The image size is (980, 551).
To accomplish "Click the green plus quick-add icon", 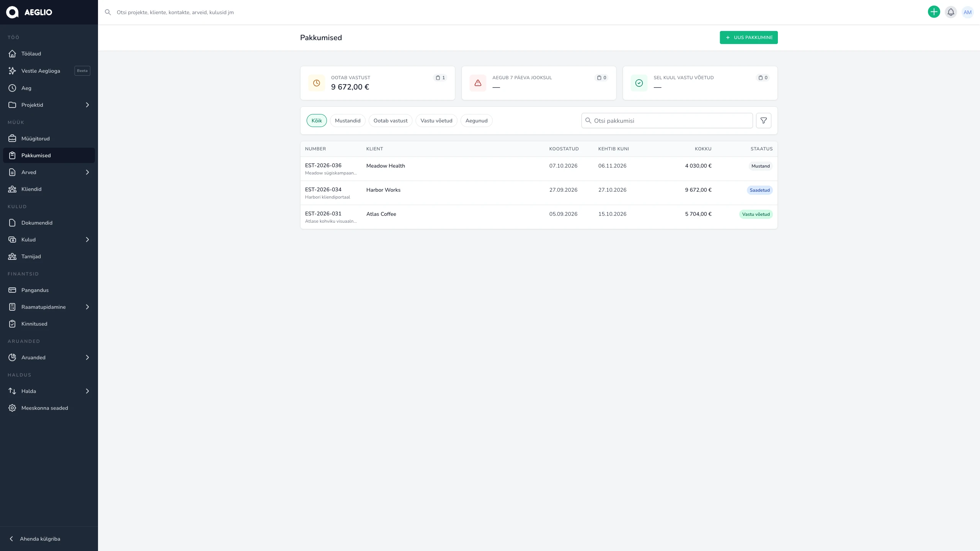I will coord(934,12).
